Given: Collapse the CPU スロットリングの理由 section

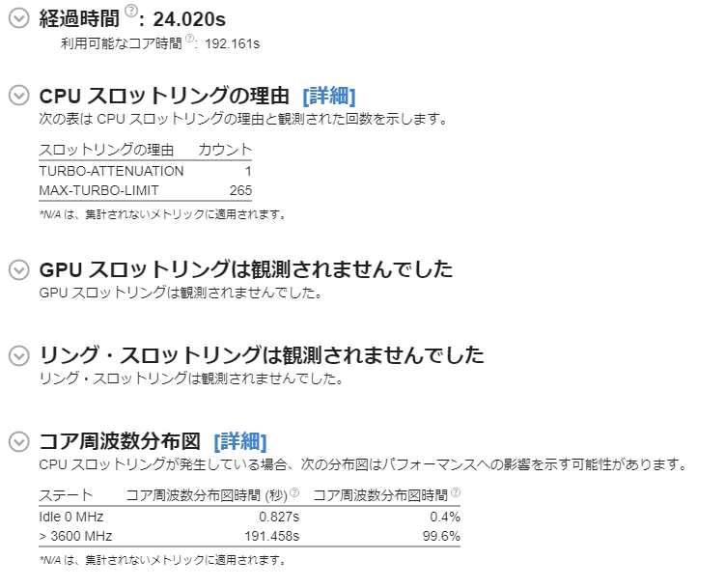Looking at the screenshot, I should pyautogui.click(x=18, y=96).
